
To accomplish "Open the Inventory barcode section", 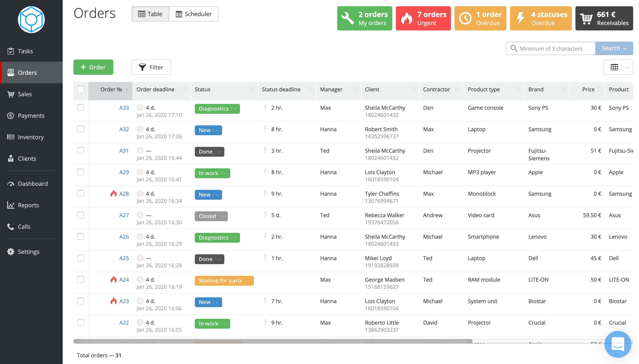I will click(31, 137).
